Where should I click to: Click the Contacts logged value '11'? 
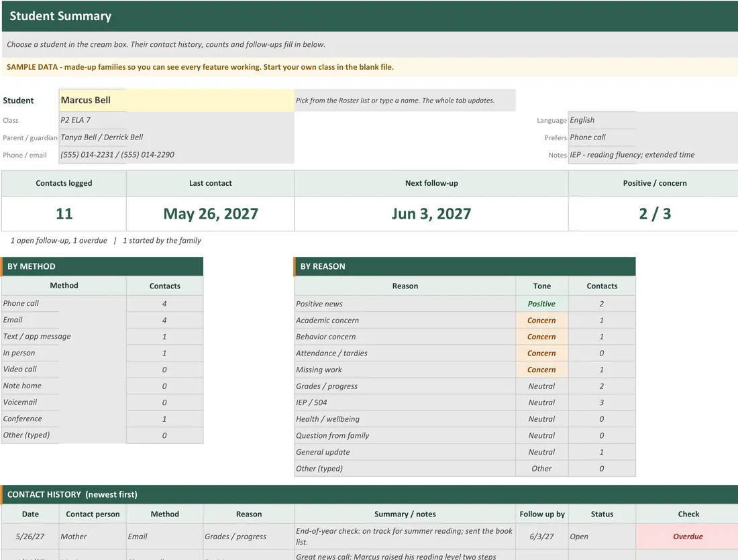pos(64,214)
